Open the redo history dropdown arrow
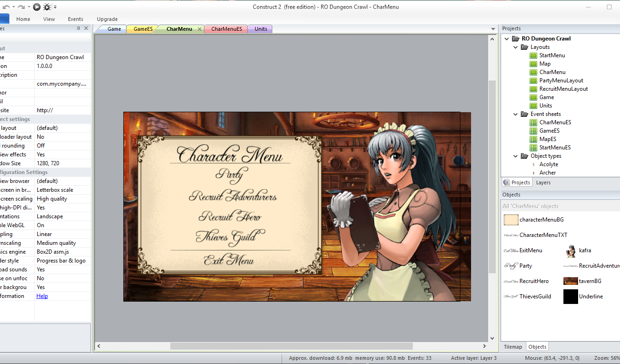The height and width of the screenshot is (364, 620). (x=28, y=7)
